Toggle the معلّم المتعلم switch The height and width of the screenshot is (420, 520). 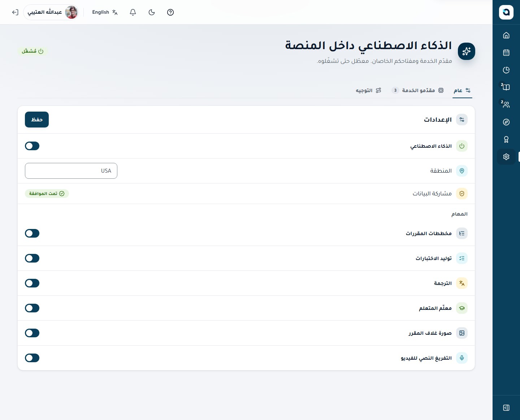click(x=32, y=308)
